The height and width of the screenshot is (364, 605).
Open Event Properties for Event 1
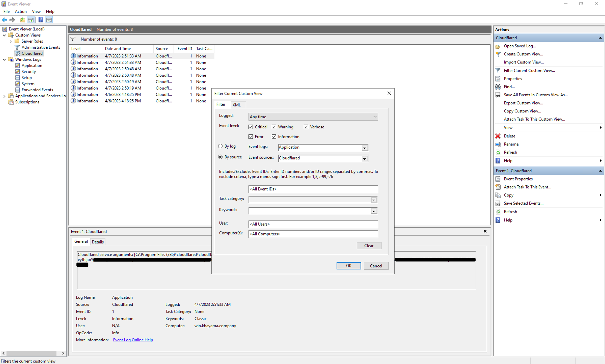click(x=518, y=179)
